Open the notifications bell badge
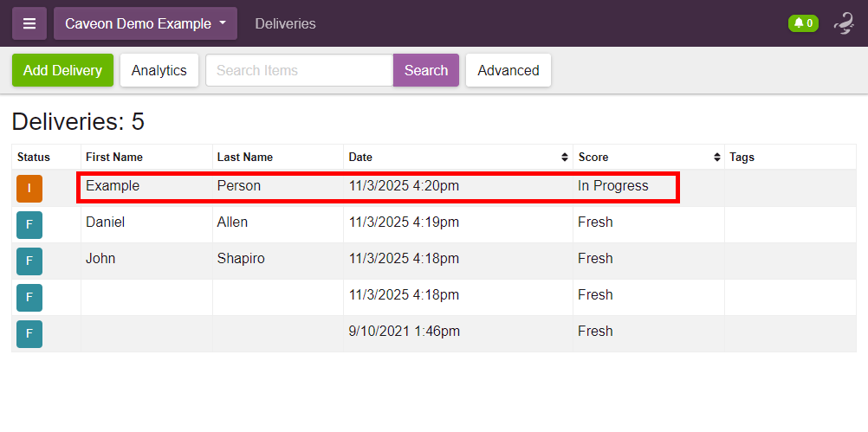The image size is (868, 432). [x=803, y=23]
